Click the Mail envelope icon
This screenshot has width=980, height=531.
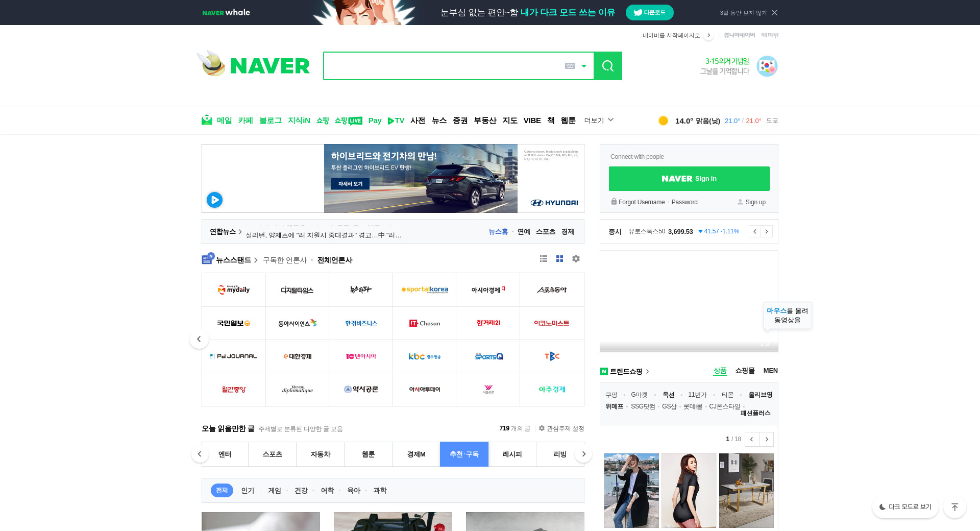click(207, 120)
